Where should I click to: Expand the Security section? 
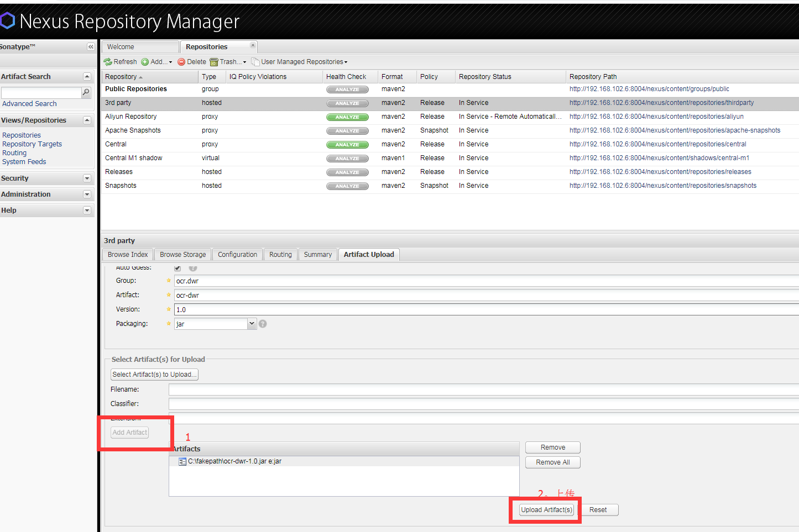tap(87, 178)
